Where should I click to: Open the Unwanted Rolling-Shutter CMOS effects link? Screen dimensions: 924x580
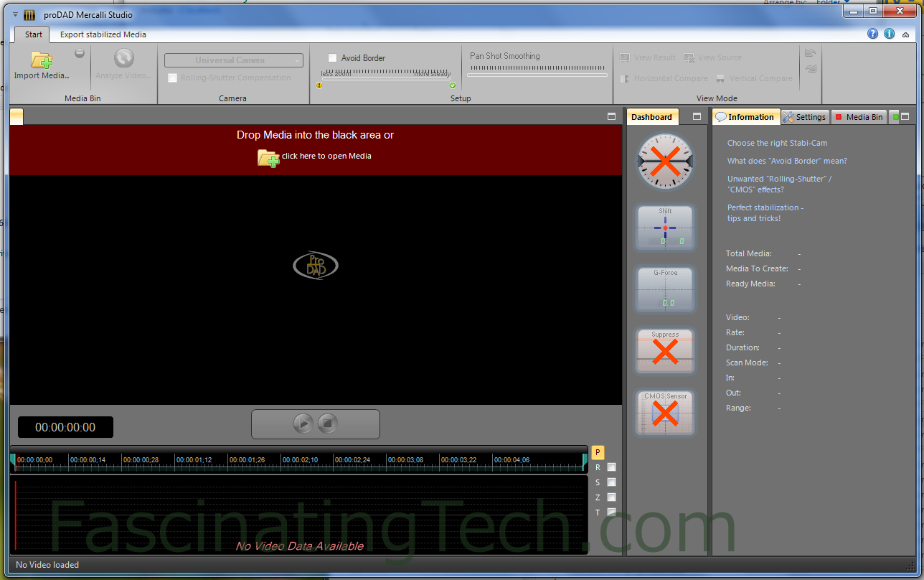click(x=779, y=184)
